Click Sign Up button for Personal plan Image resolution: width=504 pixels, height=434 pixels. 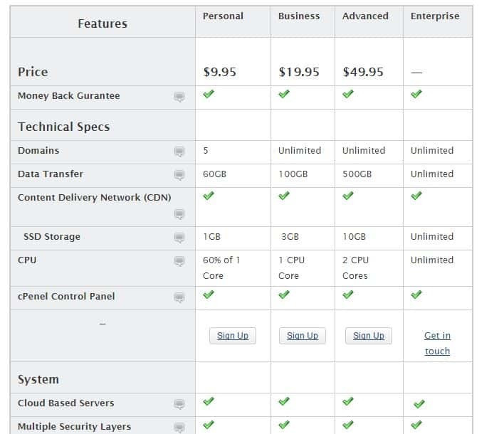(x=233, y=336)
